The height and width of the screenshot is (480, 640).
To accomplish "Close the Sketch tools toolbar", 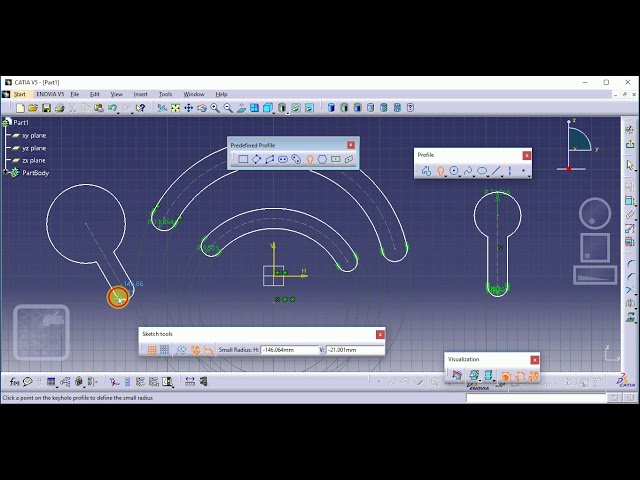I will point(380,334).
